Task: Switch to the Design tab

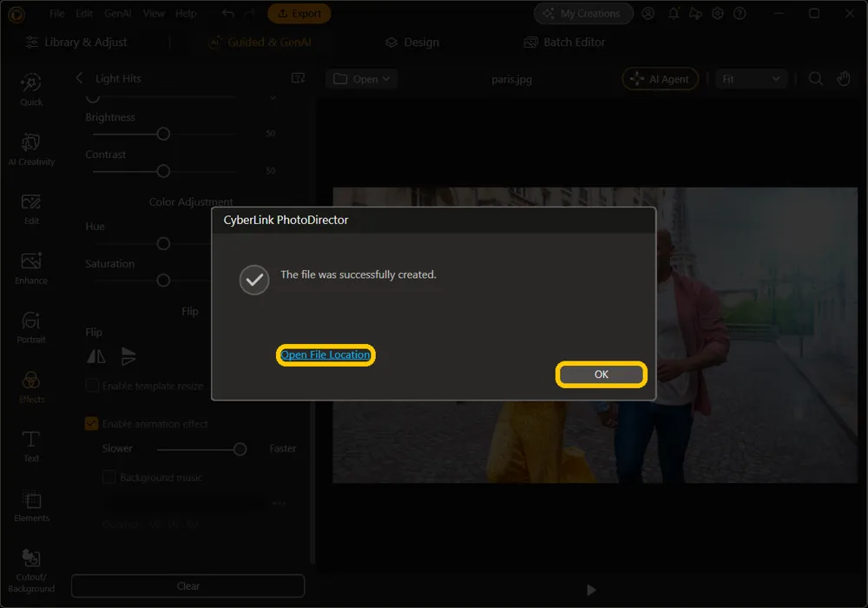Action: (x=411, y=42)
